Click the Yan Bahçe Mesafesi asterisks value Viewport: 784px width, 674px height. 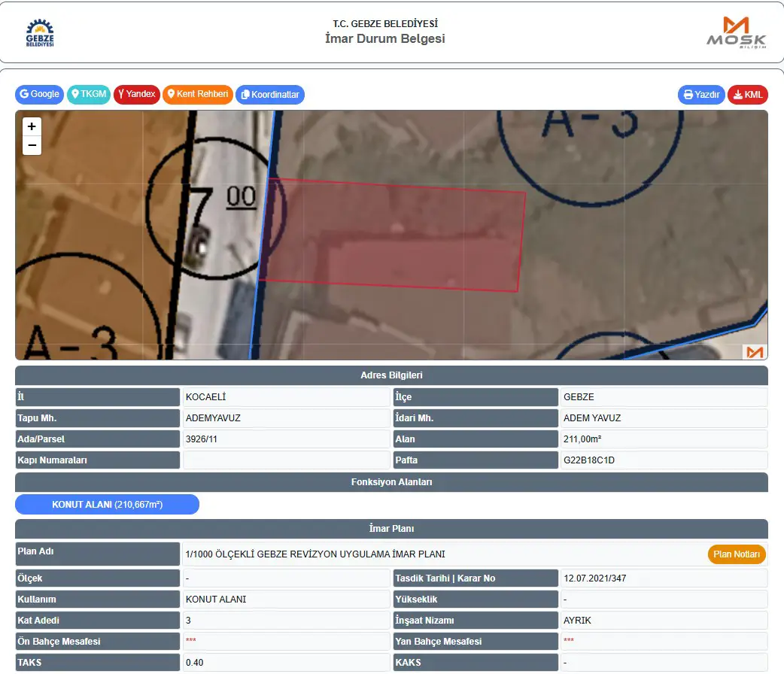[569, 640]
